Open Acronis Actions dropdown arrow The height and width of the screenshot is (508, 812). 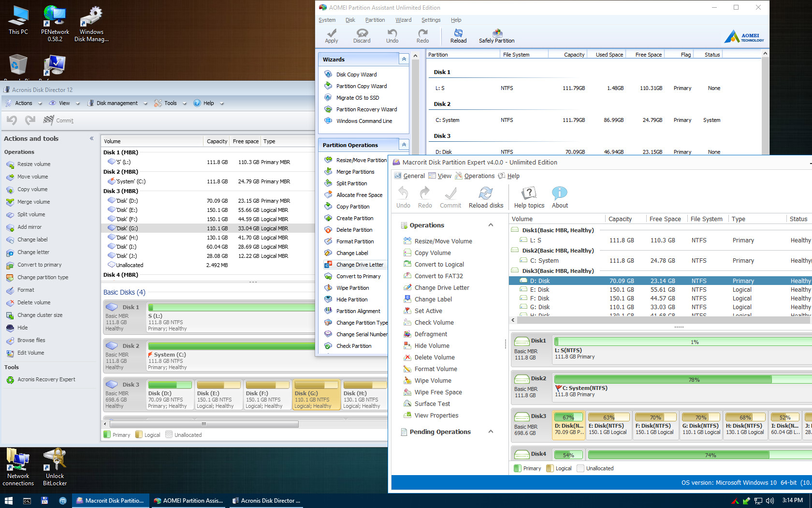point(40,104)
